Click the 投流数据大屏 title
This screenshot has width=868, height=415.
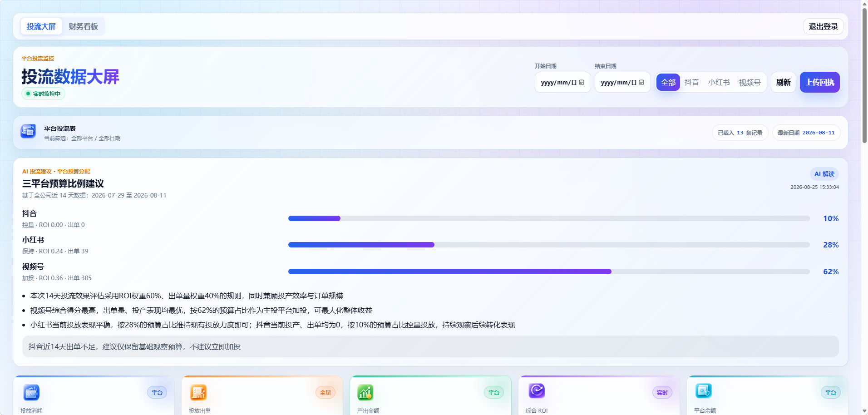70,77
